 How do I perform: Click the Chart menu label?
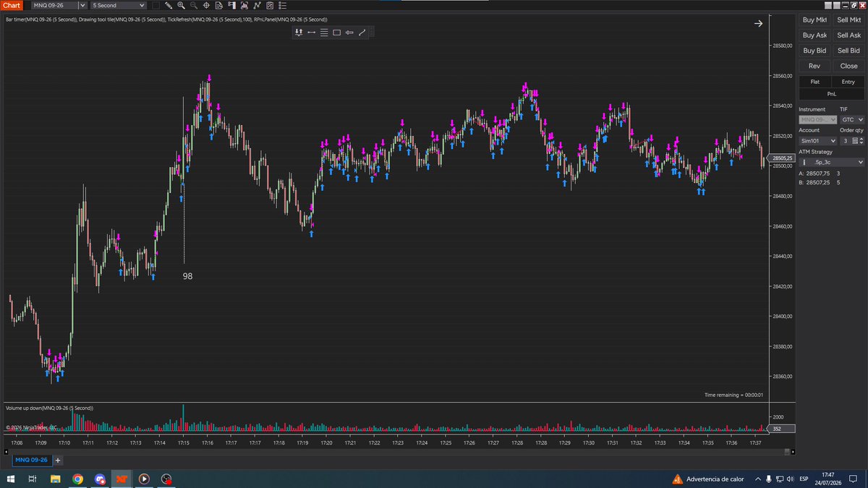tap(13, 5)
